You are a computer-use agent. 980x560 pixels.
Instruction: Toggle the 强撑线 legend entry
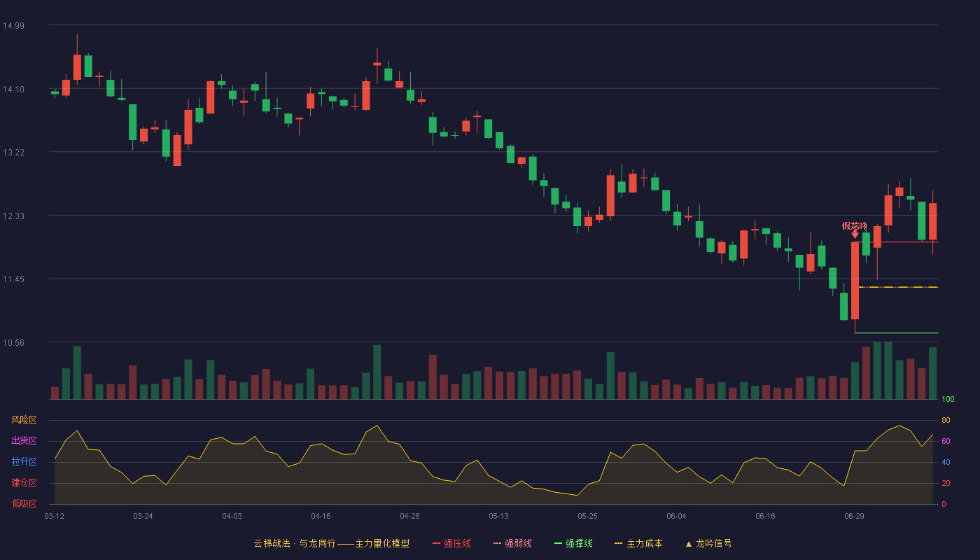573,543
